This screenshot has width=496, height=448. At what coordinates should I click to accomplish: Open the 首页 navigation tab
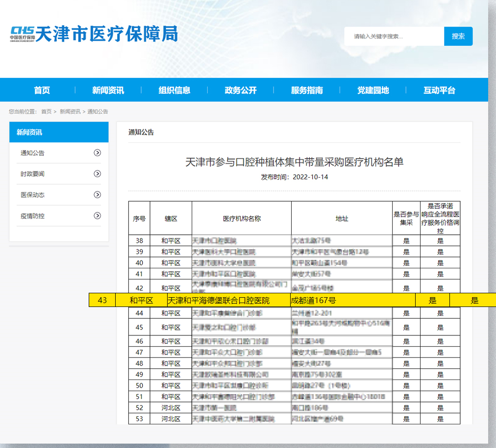[42, 90]
